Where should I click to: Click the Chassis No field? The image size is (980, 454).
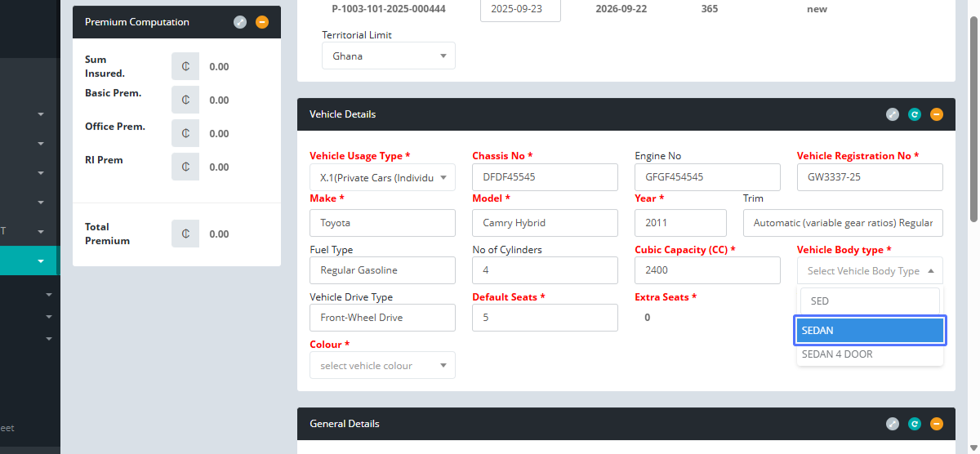[545, 177]
